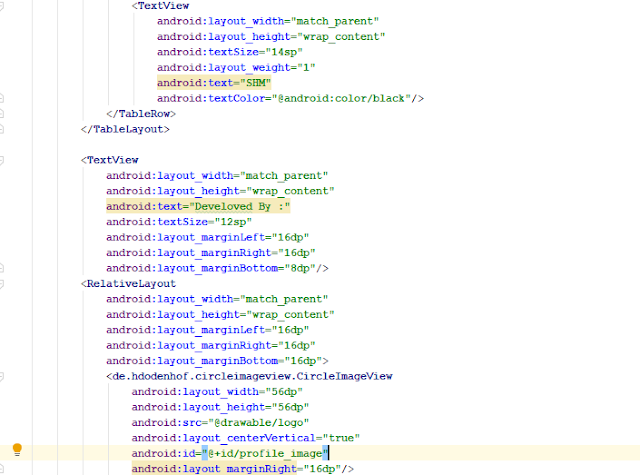Click the <TextView tag below </TableLayout>
This screenshot has width=640, height=475.
(x=109, y=160)
